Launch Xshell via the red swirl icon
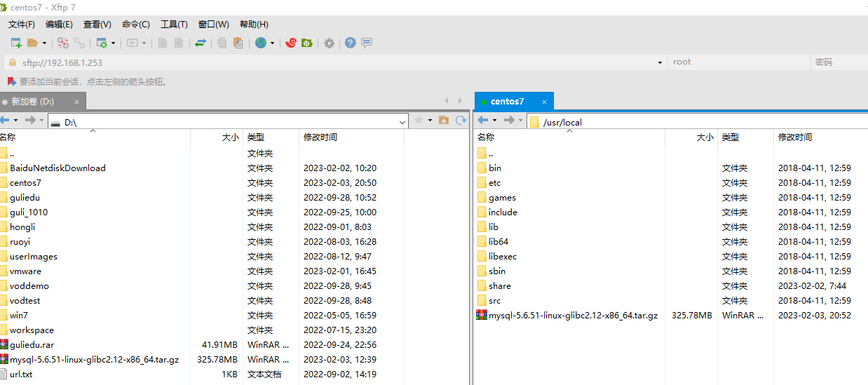Image resolution: width=868 pixels, height=385 pixels. tap(291, 43)
